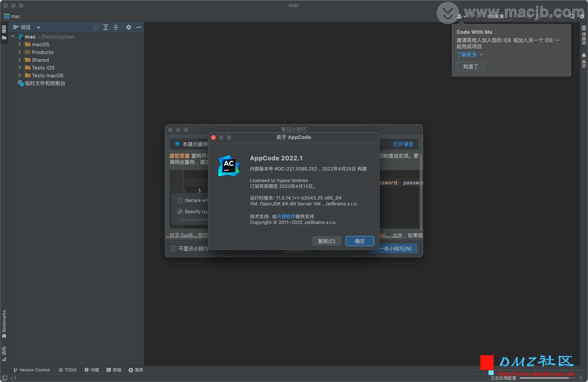The width and height of the screenshot is (588, 382).
Task: Click 知道了 in Code With Me popup
Action: click(470, 66)
